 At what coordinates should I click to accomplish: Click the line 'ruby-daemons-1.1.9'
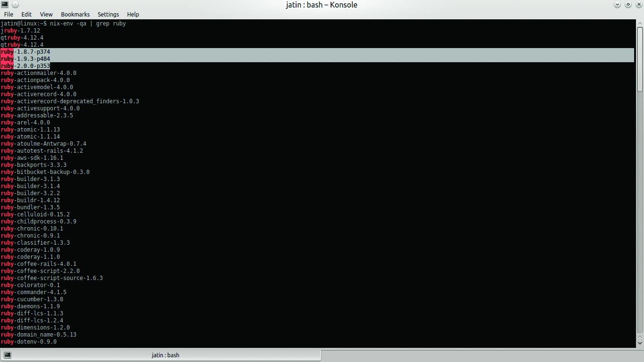pos(30,306)
